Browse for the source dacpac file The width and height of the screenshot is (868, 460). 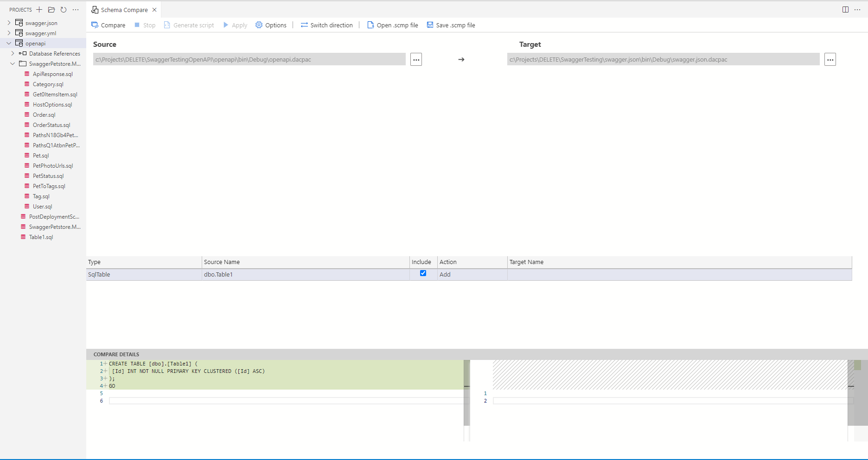[x=416, y=59]
